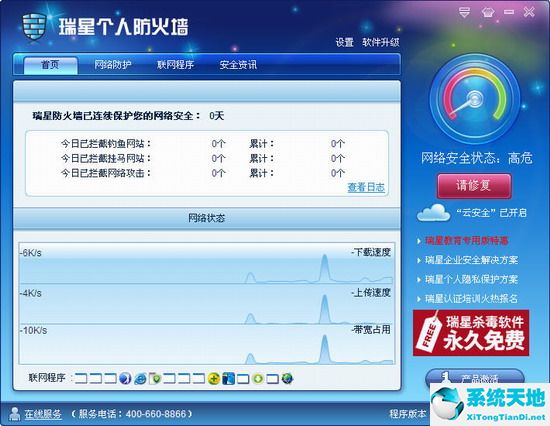The width and height of the screenshot is (550, 426).
Task: Click the 网络安全状态：高危 status text
Action: (x=477, y=158)
